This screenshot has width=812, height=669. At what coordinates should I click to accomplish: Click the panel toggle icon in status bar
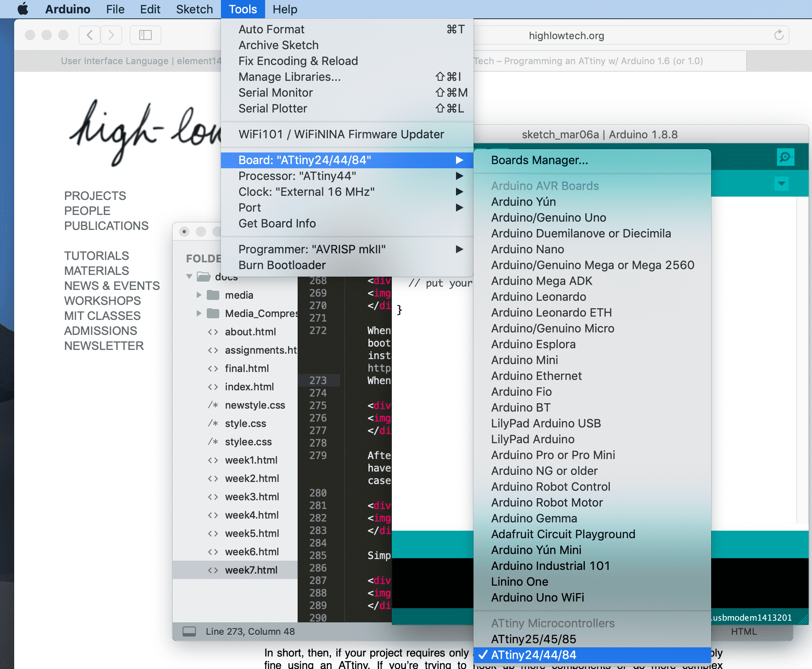point(189,632)
